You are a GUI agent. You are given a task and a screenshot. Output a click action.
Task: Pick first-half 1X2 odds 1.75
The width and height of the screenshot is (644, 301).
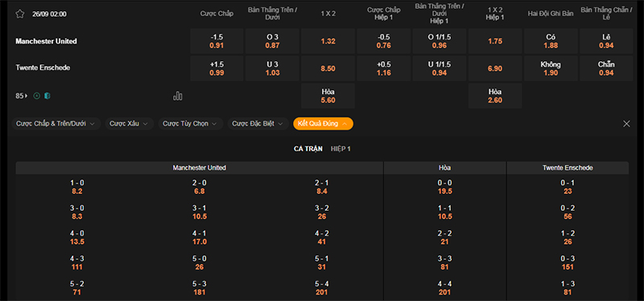(x=495, y=41)
